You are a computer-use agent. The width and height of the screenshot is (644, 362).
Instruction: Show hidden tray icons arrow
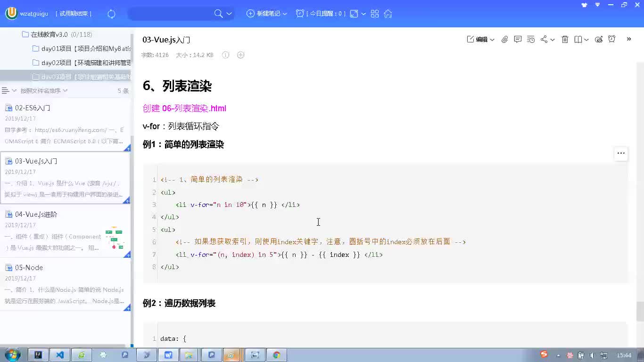pos(559,355)
